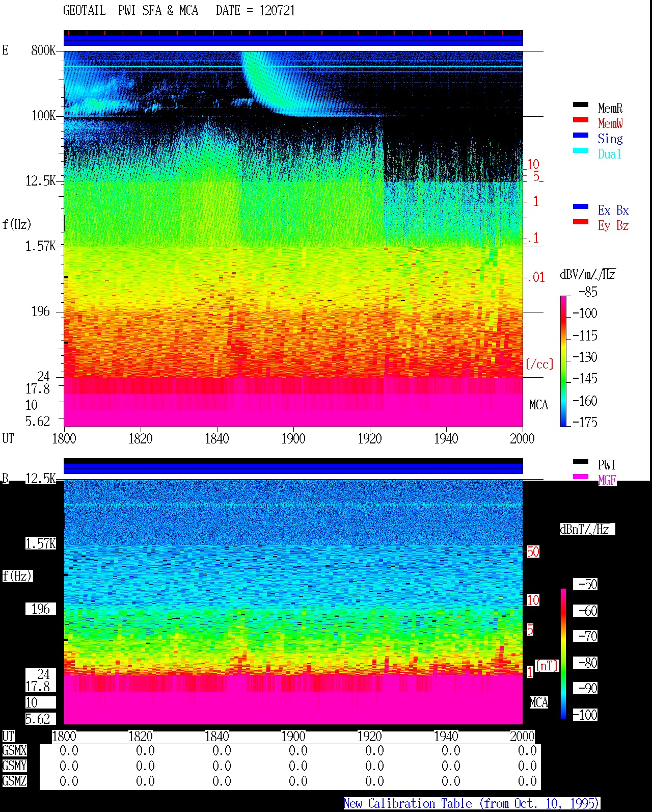Click the E panel axis letter
The height and width of the screenshot is (812, 652).
tap(5, 50)
